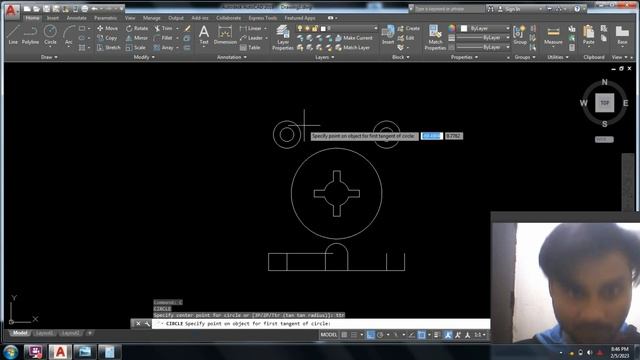Click the object color wheel swatch

(x=451, y=28)
